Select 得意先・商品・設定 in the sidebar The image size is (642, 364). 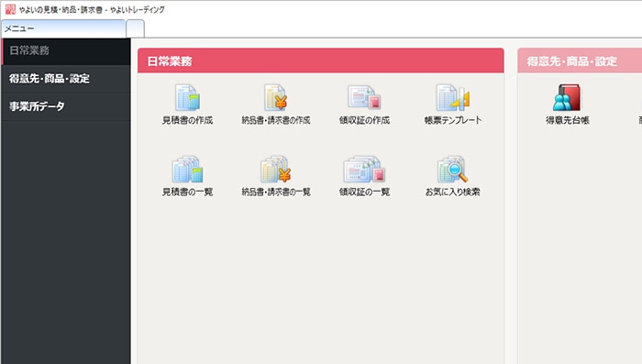(66, 79)
